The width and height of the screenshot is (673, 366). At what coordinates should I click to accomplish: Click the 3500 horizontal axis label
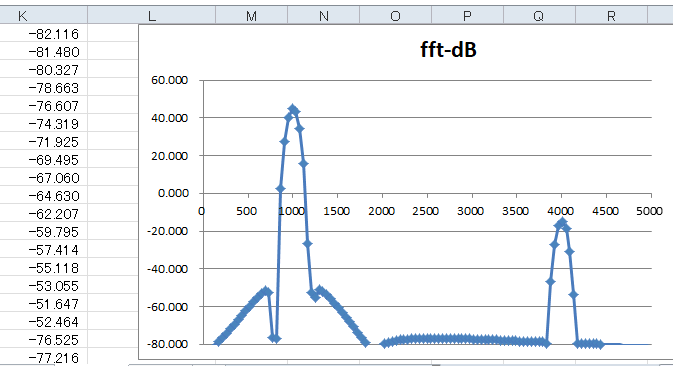515,211
